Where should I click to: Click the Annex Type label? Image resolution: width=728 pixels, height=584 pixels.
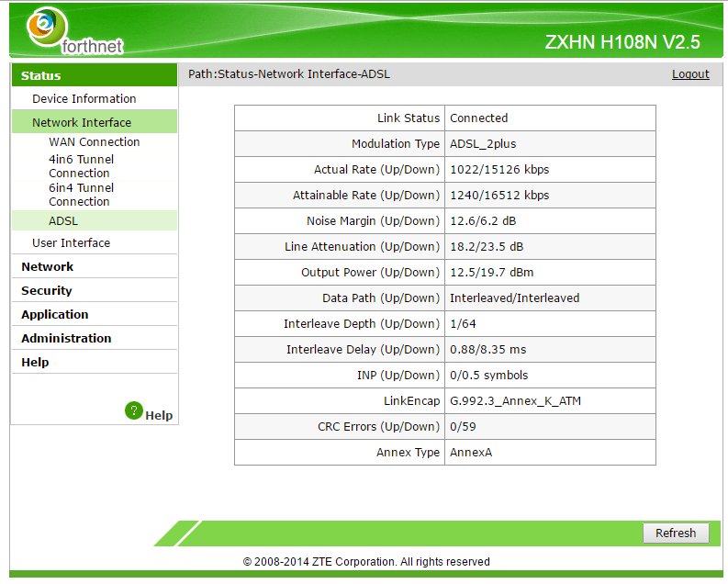tap(408, 453)
